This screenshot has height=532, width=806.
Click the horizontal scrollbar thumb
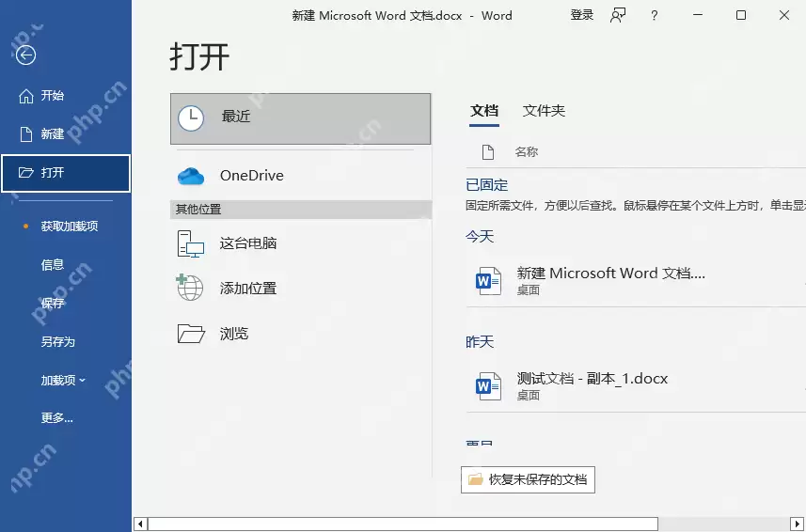(403, 524)
